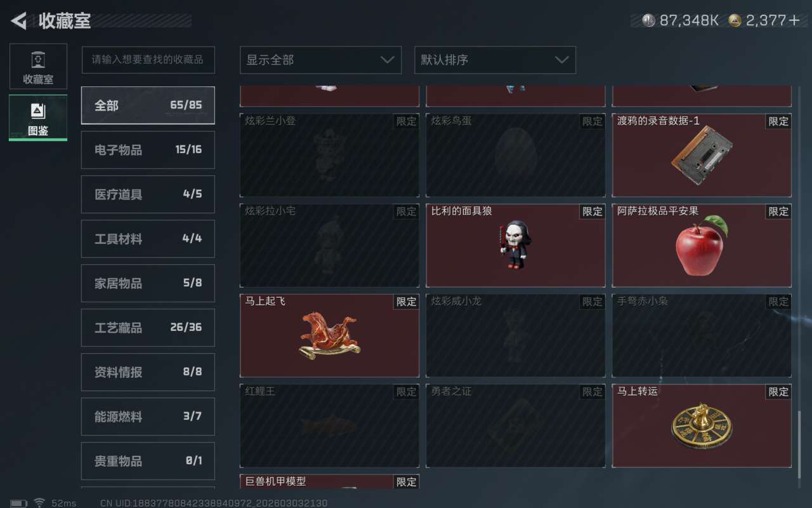Viewport: 812px width, 508px height.
Task: Go back using the top-left arrow
Action: click(19, 21)
